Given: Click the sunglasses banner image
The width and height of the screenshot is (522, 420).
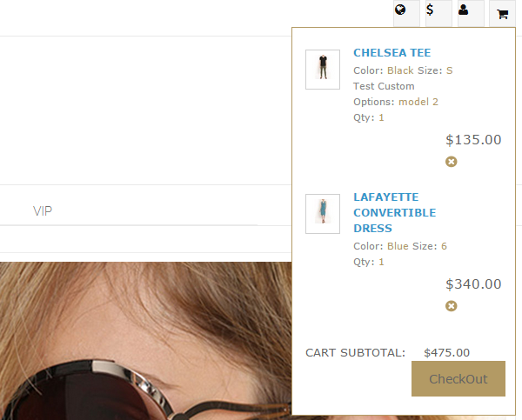Looking at the screenshot, I should [145, 341].
